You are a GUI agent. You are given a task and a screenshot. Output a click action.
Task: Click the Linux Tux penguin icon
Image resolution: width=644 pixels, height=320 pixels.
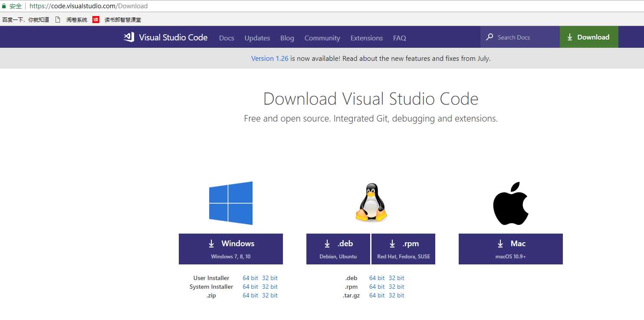point(371,202)
